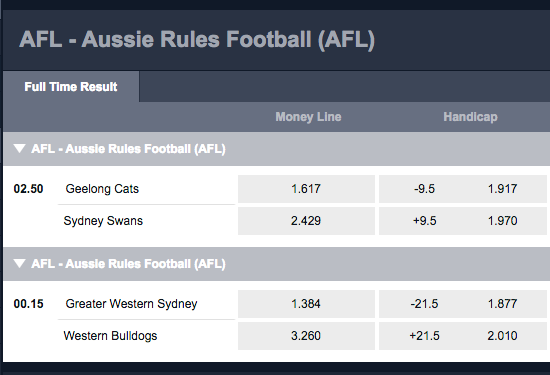The width and height of the screenshot is (550, 375).
Task: Click the Geelong Cats team name
Action: (102, 189)
